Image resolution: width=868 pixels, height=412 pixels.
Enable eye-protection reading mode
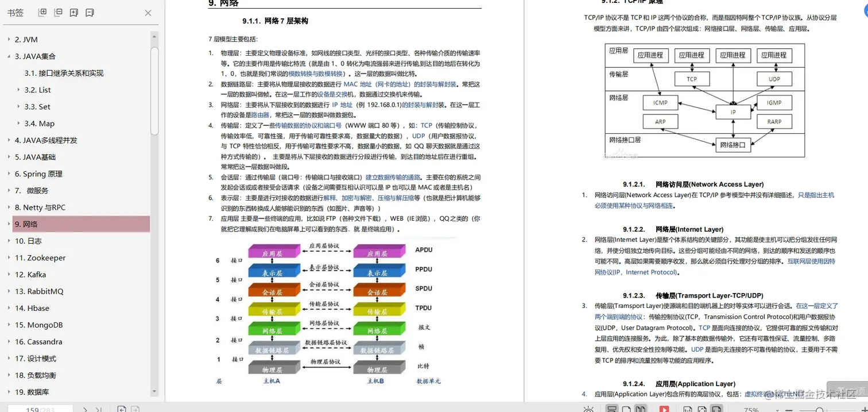coord(588,409)
